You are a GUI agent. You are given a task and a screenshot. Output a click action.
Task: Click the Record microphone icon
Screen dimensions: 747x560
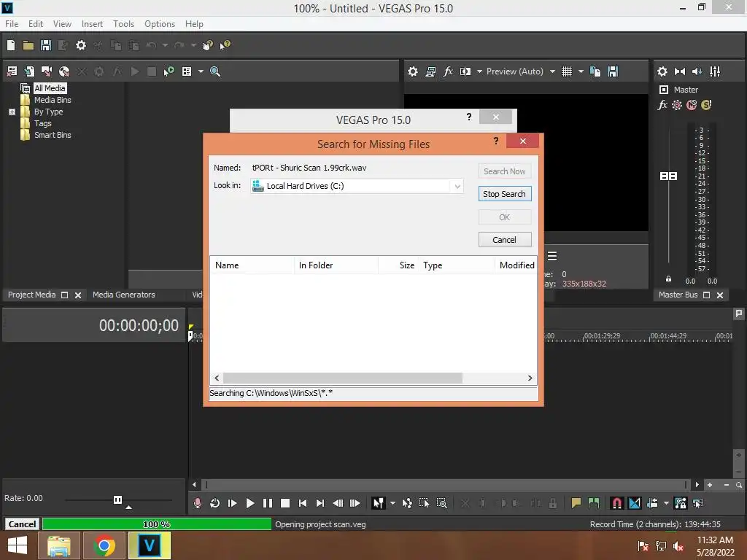click(x=197, y=503)
